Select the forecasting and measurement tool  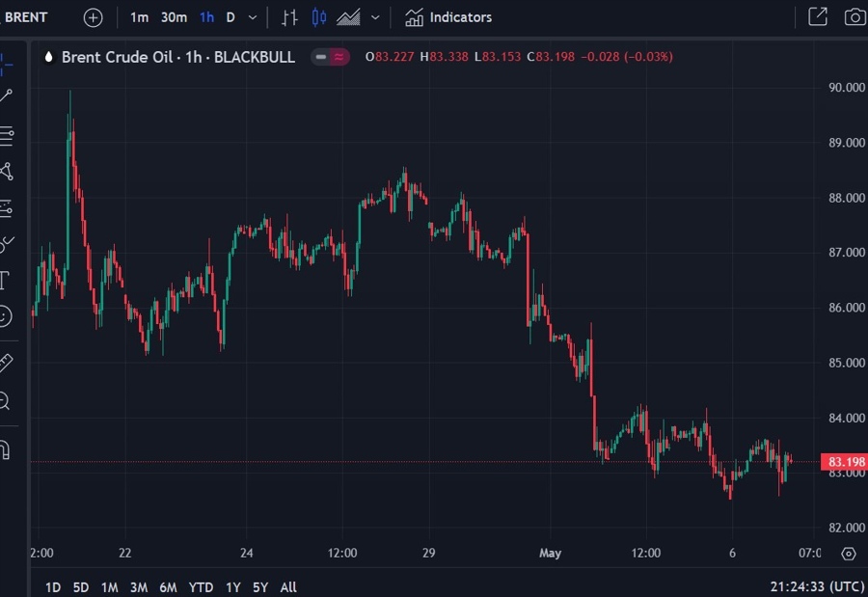pos(6,208)
